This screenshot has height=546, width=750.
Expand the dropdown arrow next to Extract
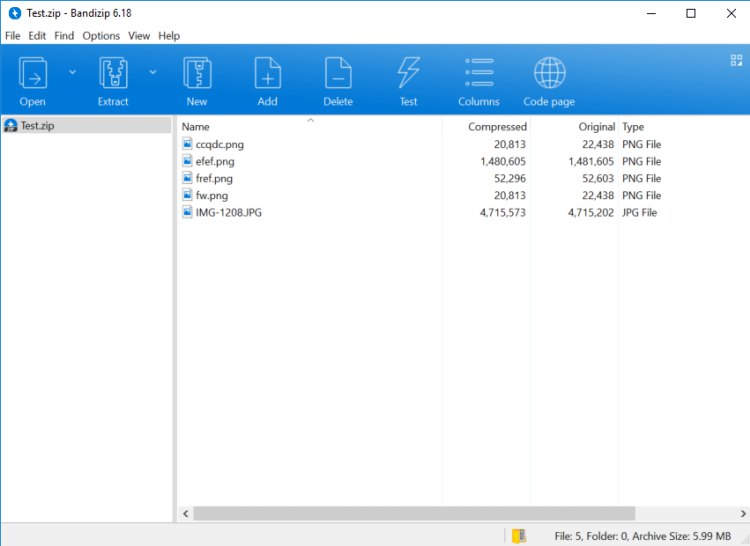point(152,72)
